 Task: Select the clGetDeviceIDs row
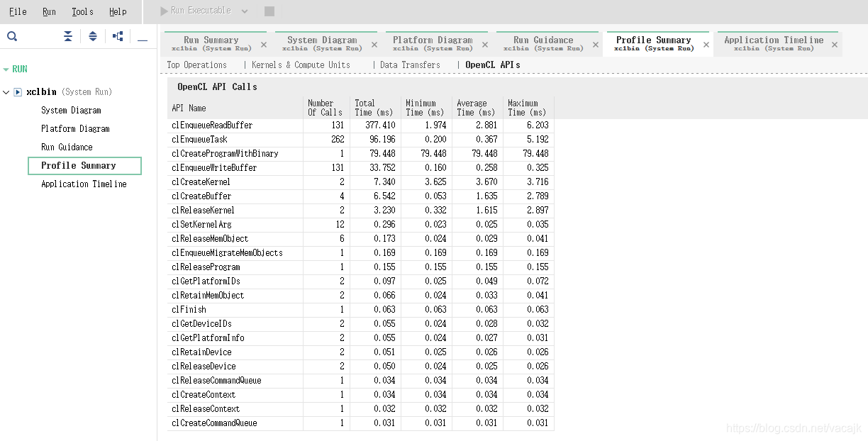point(360,324)
